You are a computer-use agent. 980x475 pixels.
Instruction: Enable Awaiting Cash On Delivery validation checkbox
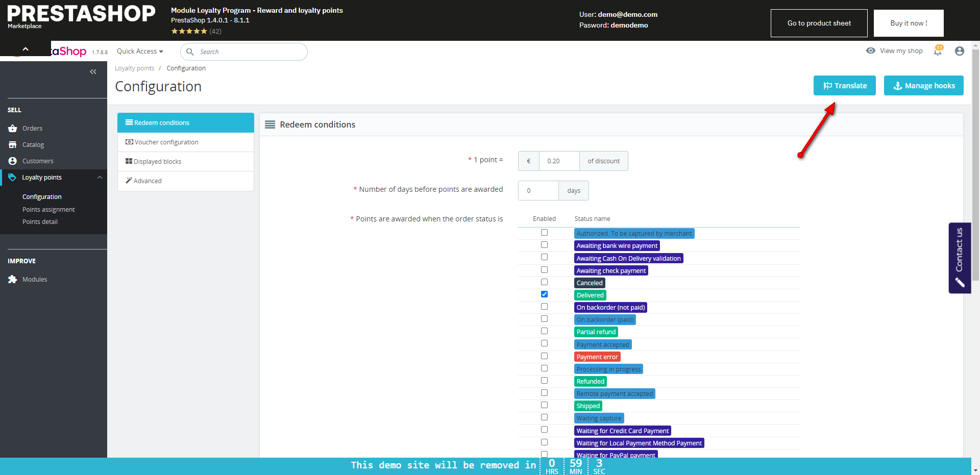(x=545, y=257)
